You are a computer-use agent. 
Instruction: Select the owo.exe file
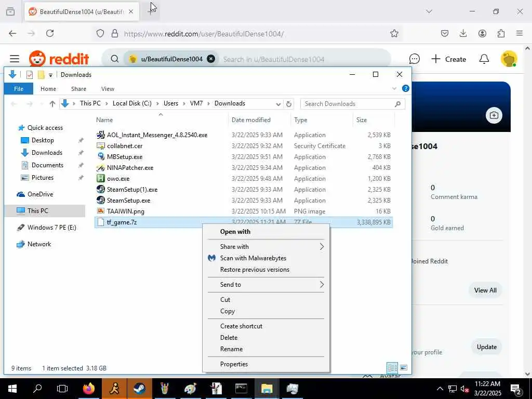click(x=118, y=179)
